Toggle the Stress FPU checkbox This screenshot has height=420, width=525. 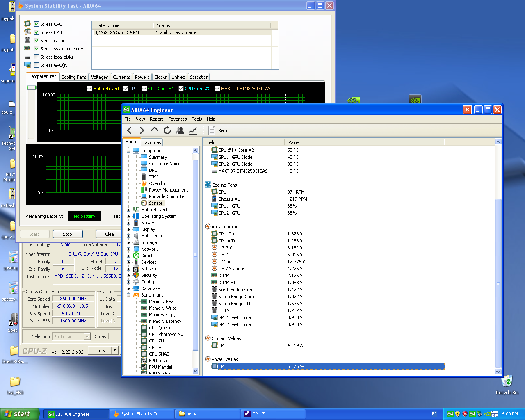pyautogui.click(x=37, y=32)
